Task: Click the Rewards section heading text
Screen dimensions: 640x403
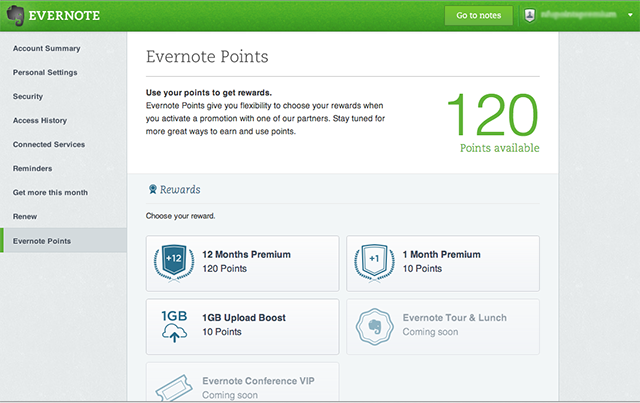Action: coord(180,189)
